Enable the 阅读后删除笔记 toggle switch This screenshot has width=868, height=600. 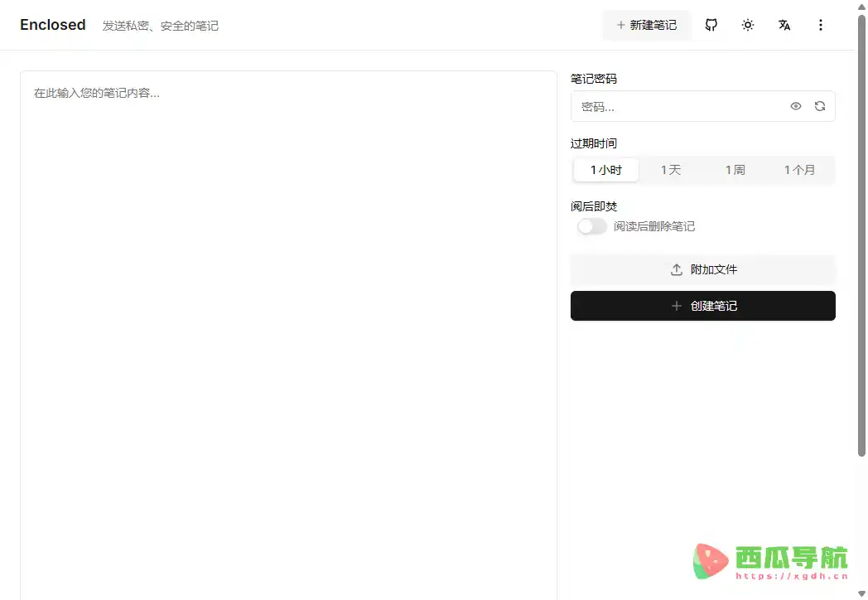click(x=591, y=226)
